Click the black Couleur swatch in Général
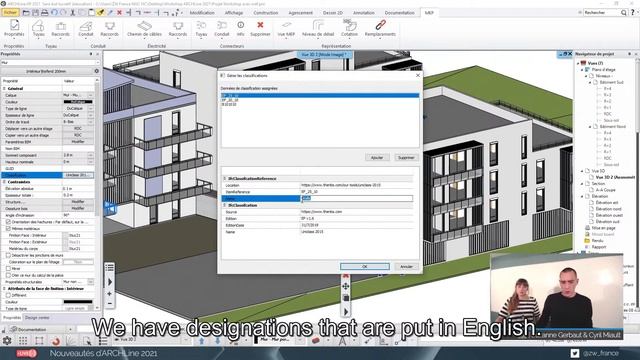Viewport: 640px width, 360px height. point(78,102)
